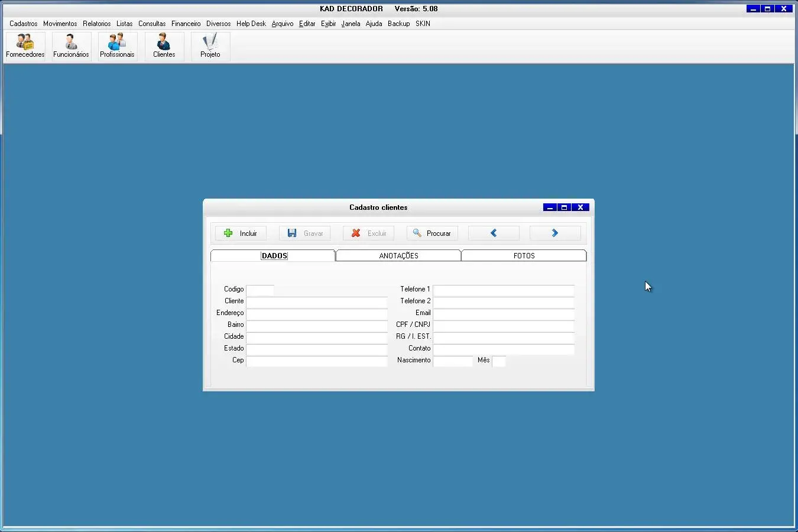
Task: Open the Fornecedores toolbar icon
Action: 25,46
